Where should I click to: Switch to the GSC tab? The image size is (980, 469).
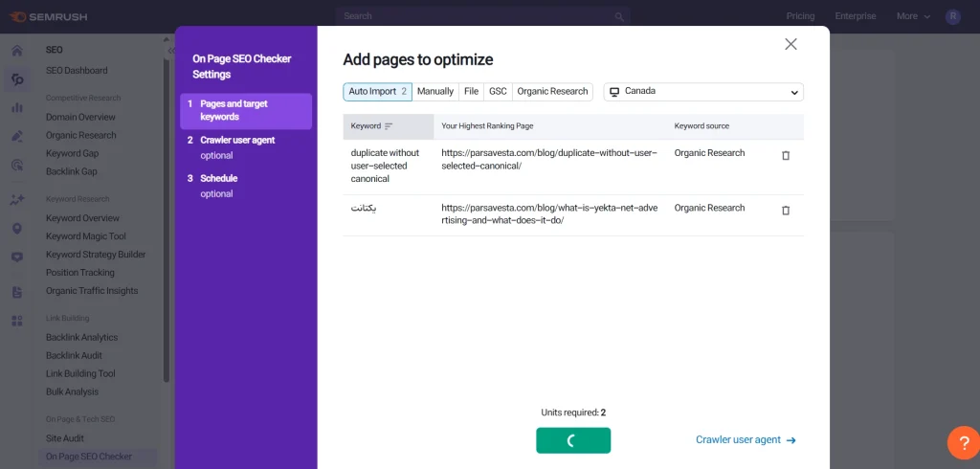click(498, 92)
